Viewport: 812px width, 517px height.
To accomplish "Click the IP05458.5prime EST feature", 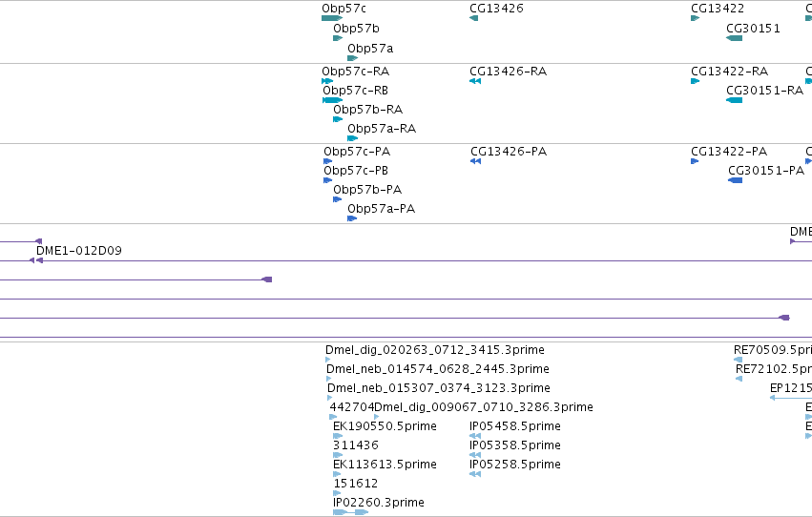I will tap(475, 436).
